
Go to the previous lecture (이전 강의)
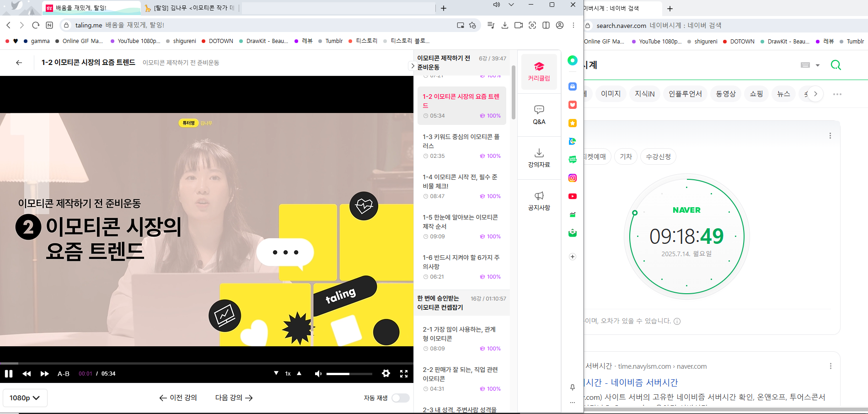pos(178,398)
